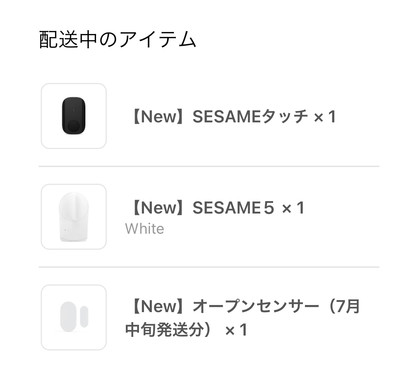418x382 pixels.
Task: Click the divider line below the SESAMEタッチ row
Action: tap(209, 166)
